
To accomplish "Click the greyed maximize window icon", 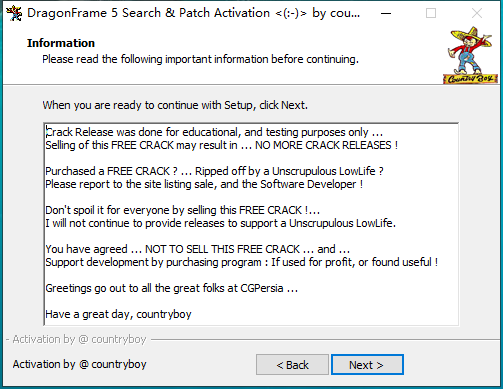I will point(431,13).
